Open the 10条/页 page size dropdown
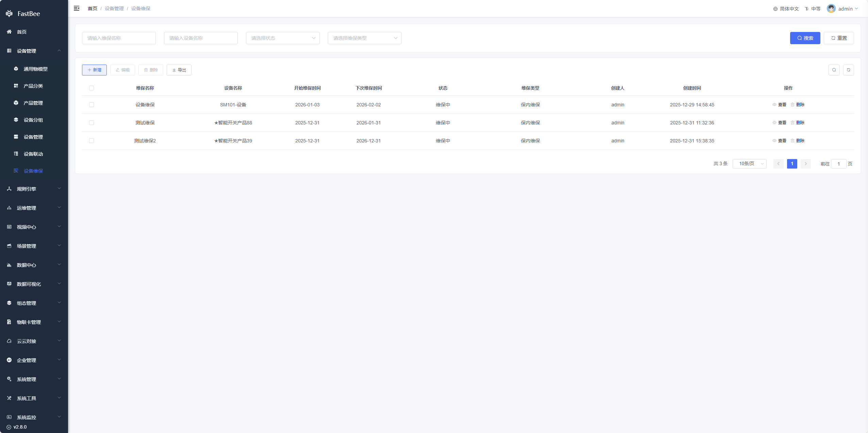868x433 pixels. [749, 164]
